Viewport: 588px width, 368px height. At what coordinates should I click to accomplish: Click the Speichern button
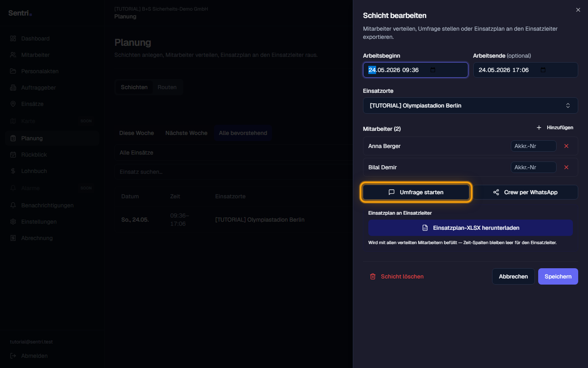[558, 276]
